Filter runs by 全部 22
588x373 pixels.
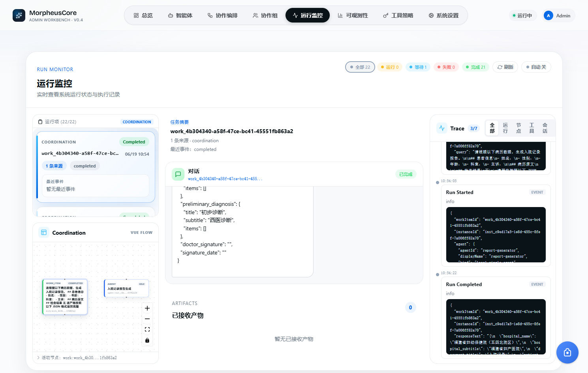click(x=360, y=67)
